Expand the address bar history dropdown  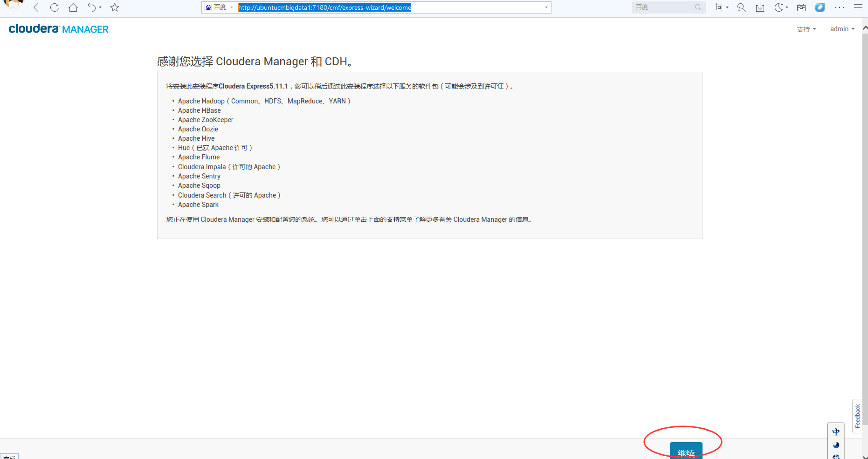[x=546, y=7]
